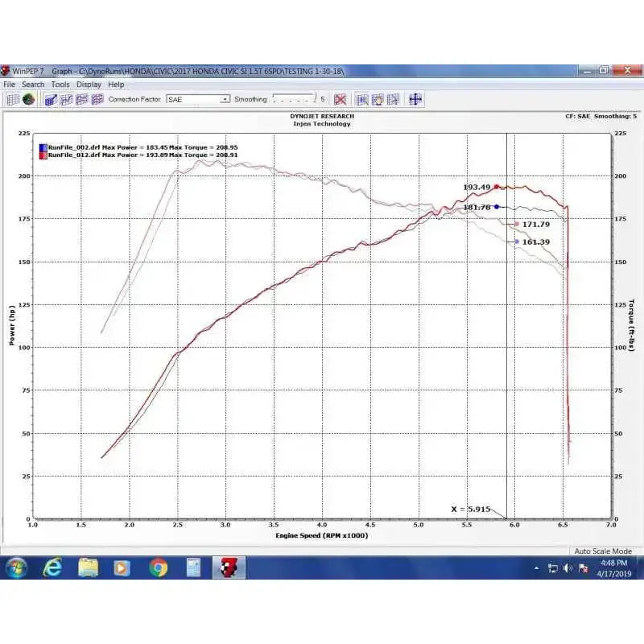Screen dimensions: 644x644
Task: Select the first graph type icon
Action: (x=51, y=99)
